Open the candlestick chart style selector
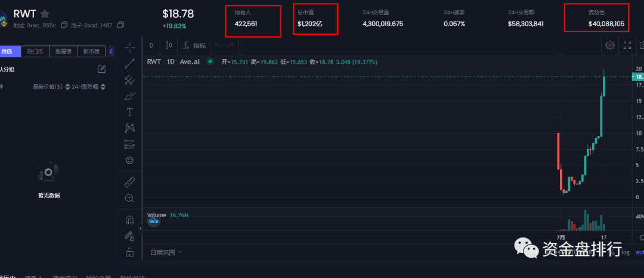This screenshot has width=644, height=278. 168,45
